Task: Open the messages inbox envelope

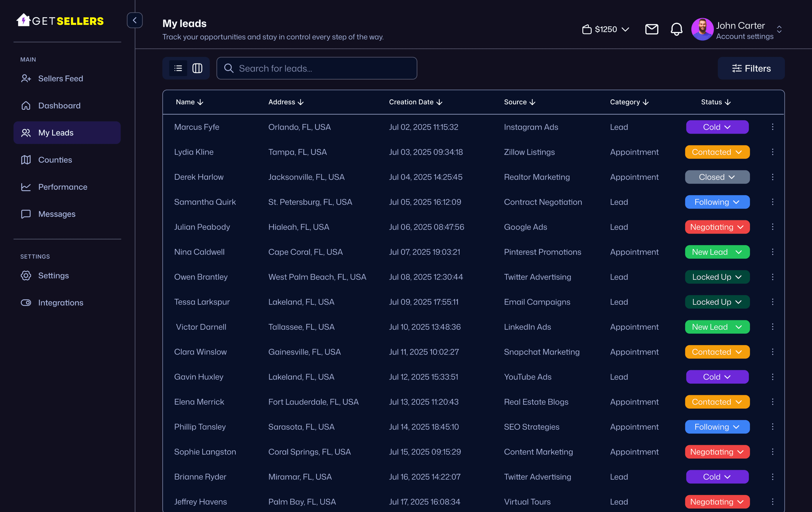Action: coord(651,29)
